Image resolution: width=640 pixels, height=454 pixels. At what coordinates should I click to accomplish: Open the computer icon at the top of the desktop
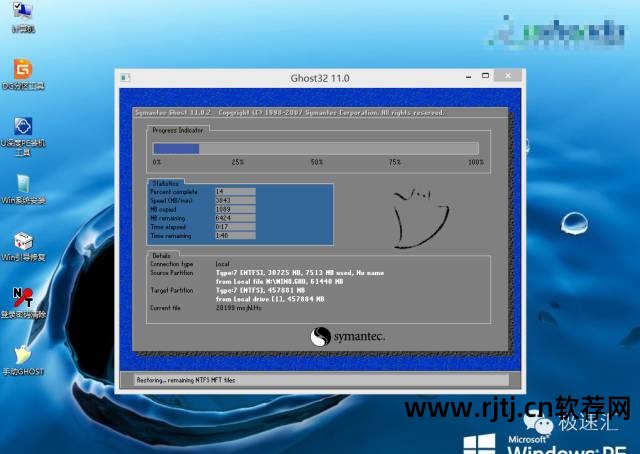tap(22, 16)
